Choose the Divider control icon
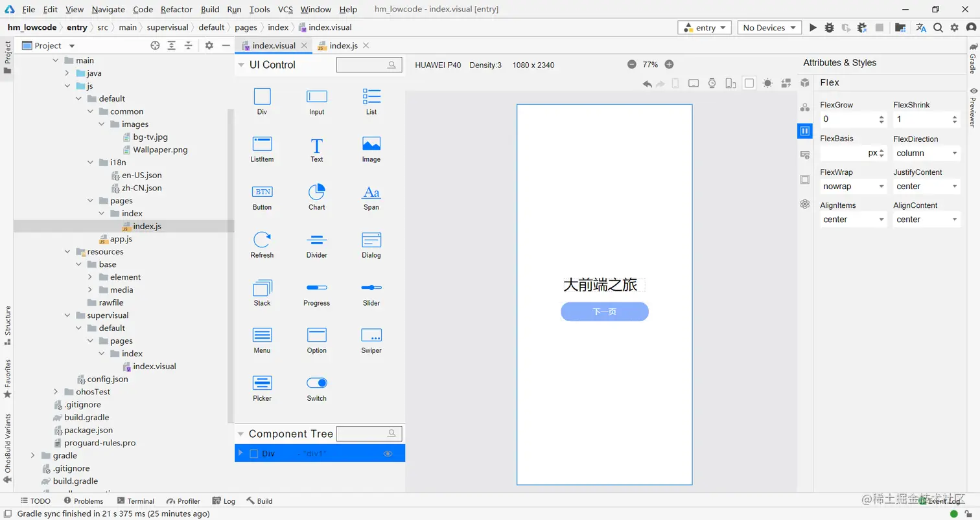 316,240
